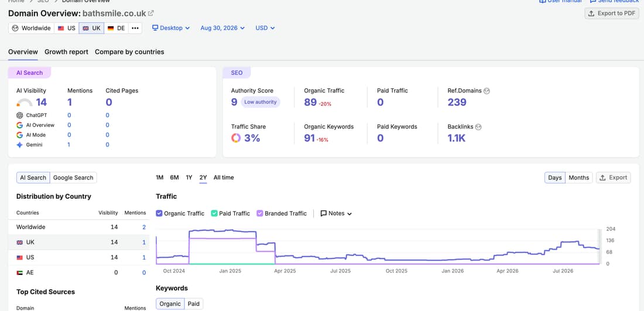Click the Worldwide globe icon
Viewport: 644px width, 311px height.
pyautogui.click(x=15, y=28)
